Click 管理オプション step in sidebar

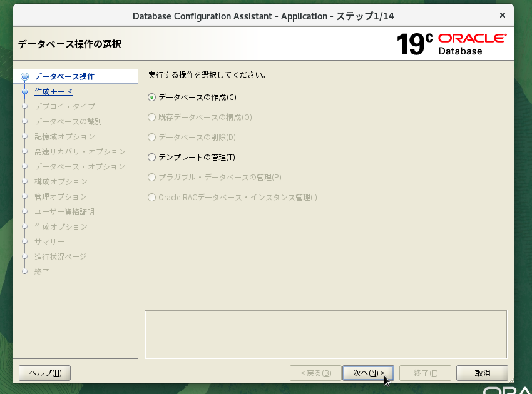[61, 196]
